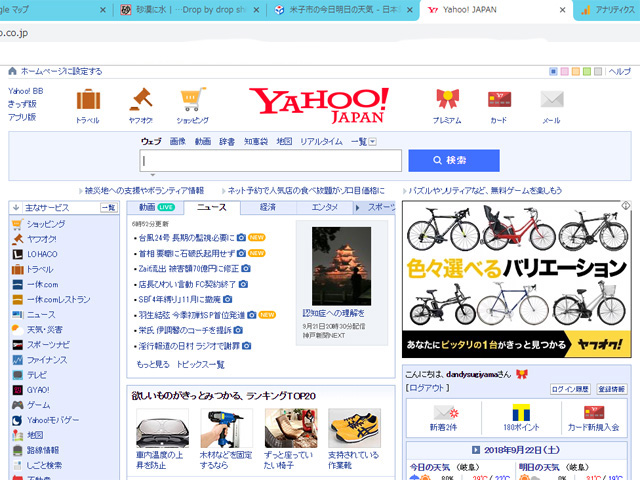Open the カード新規入会 card icon

[x=594, y=412]
